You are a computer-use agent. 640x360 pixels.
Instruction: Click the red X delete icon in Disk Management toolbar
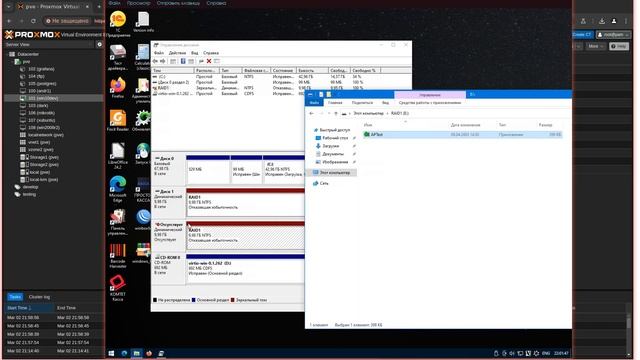tap(209, 61)
